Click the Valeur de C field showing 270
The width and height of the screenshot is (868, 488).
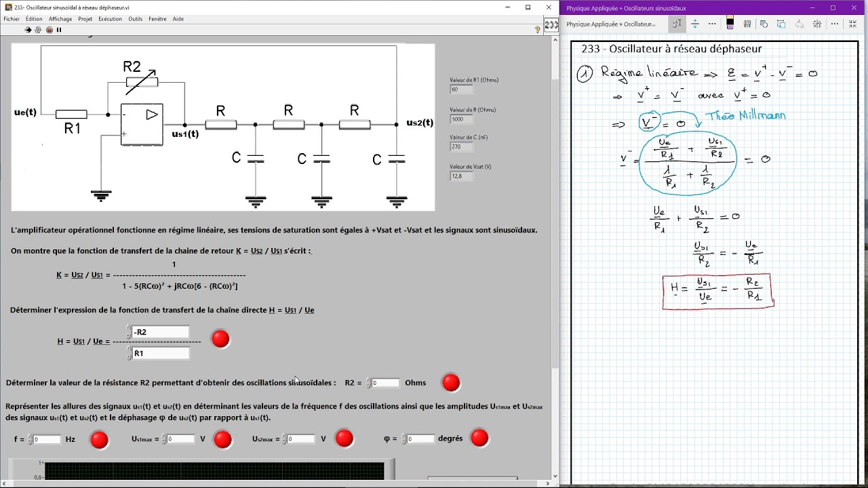click(x=461, y=146)
